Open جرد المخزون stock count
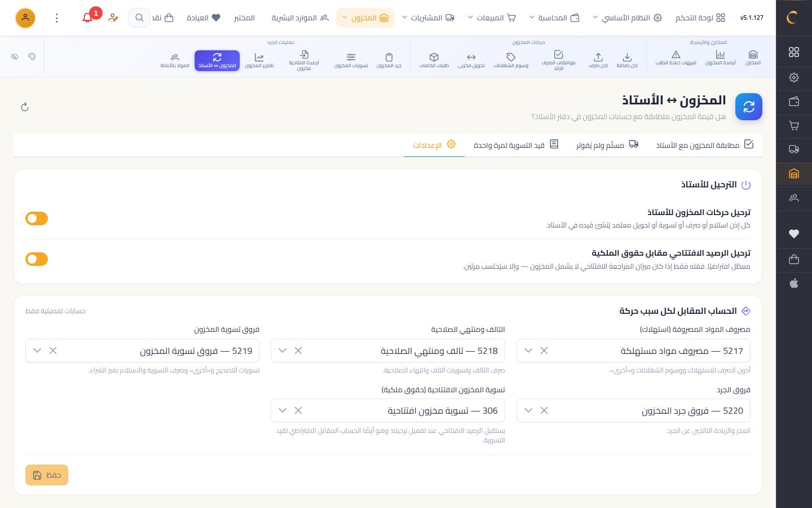 point(389,60)
